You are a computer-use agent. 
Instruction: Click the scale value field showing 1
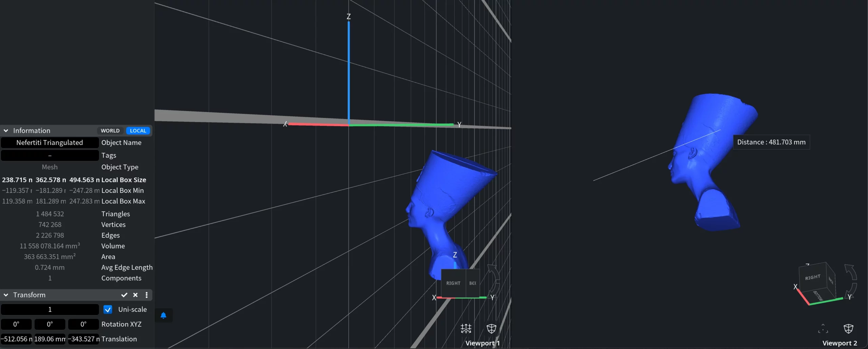50,309
